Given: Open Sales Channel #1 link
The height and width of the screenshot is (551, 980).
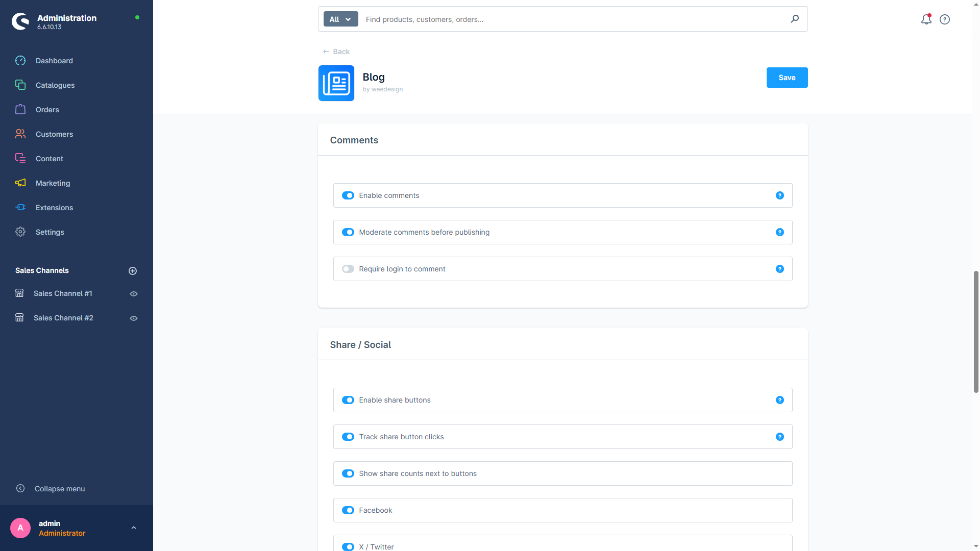Looking at the screenshot, I should [63, 293].
